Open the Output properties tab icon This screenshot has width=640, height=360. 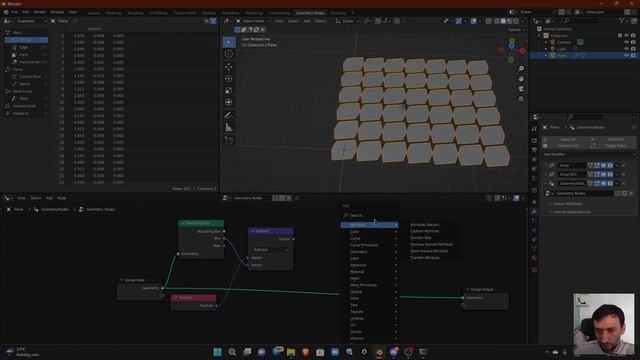coord(534,150)
